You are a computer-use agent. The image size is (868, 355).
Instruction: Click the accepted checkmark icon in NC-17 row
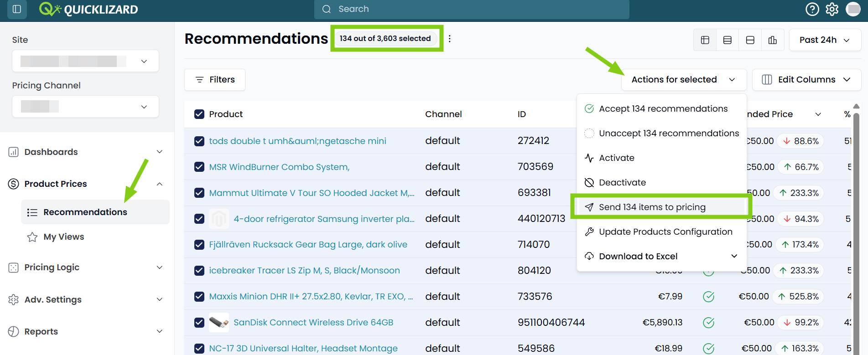(x=708, y=349)
